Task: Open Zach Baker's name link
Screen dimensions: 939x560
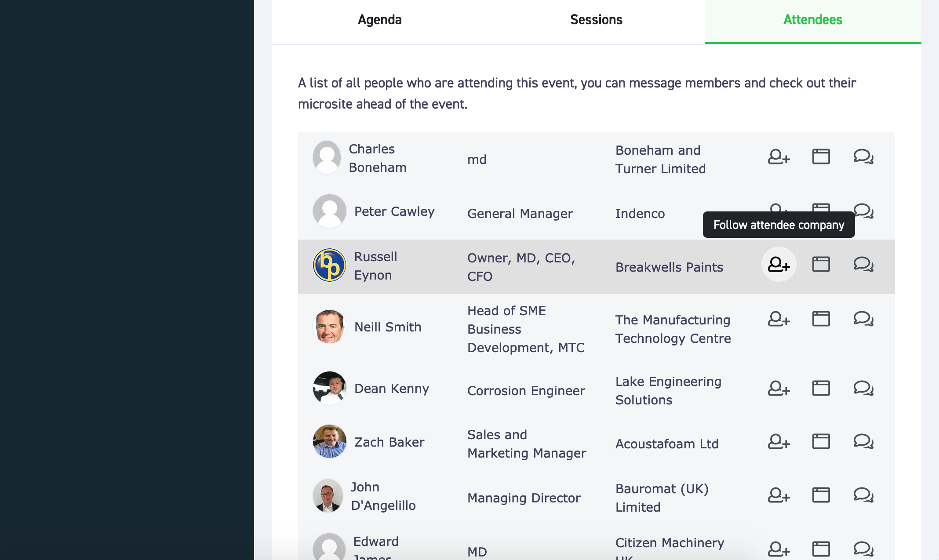Action: [389, 442]
